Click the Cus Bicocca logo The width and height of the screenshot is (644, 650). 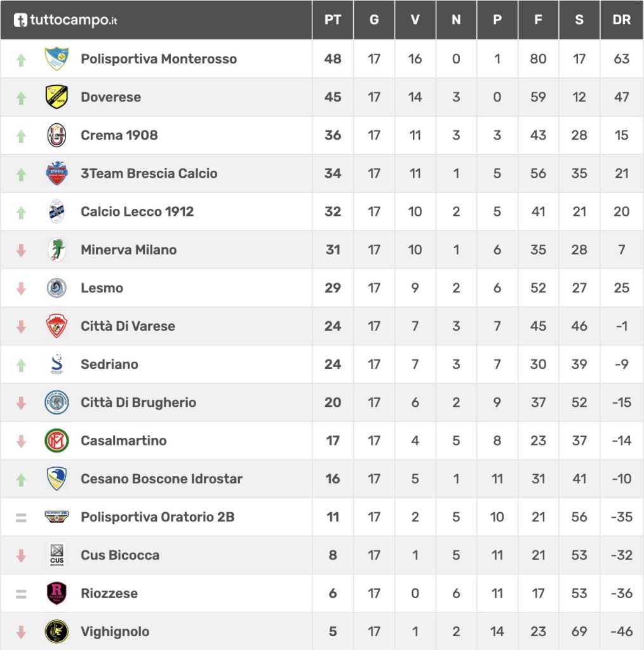pyautogui.click(x=57, y=555)
